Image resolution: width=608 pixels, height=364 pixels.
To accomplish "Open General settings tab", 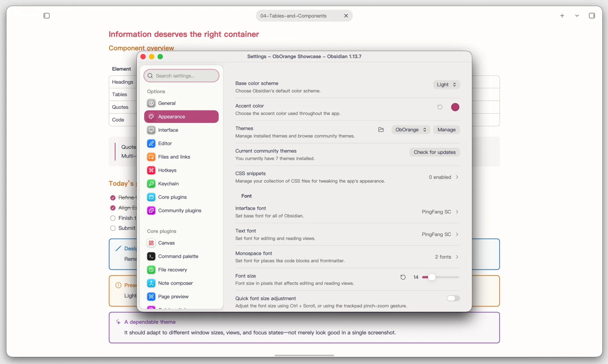I will coord(181,103).
